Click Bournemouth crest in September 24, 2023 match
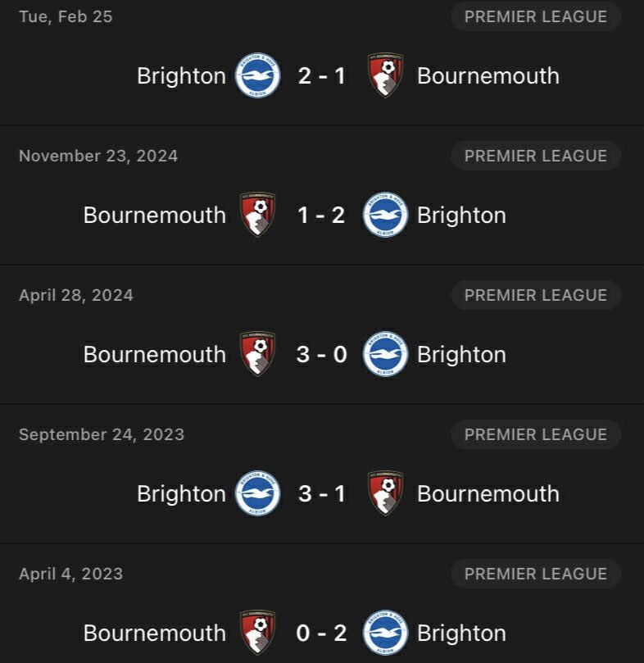The width and height of the screenshot is (644, 663). coord(385,493)
